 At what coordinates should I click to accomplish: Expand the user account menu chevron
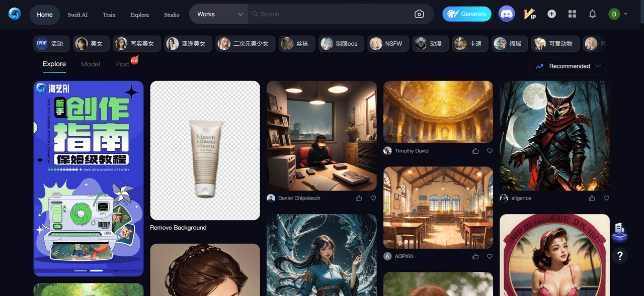click(626, 14)
